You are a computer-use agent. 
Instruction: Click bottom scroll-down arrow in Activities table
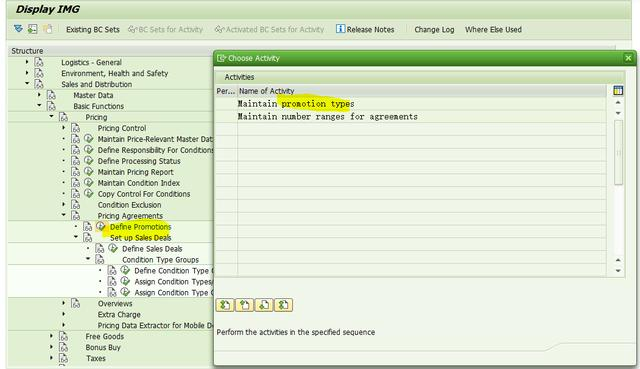(618, 271)
